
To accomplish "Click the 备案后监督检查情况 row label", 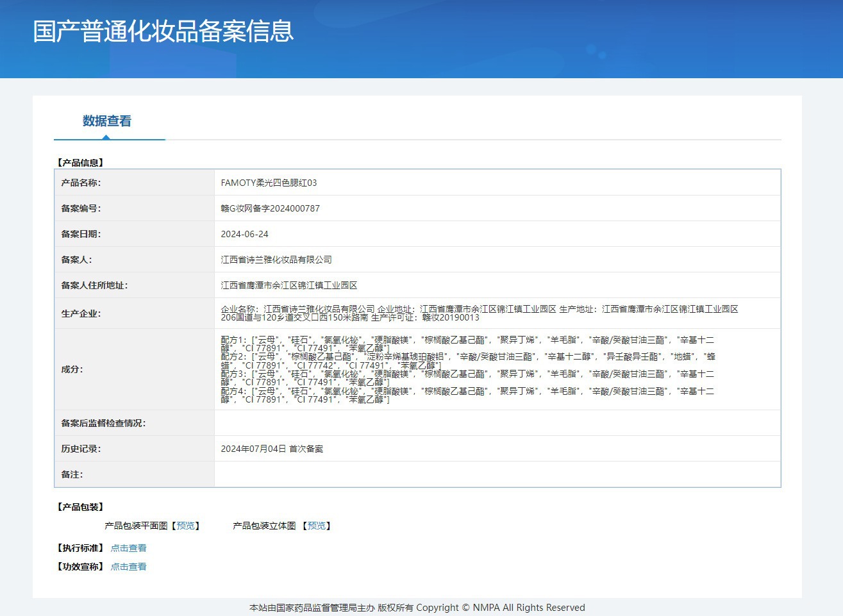I will pos(103,423).
